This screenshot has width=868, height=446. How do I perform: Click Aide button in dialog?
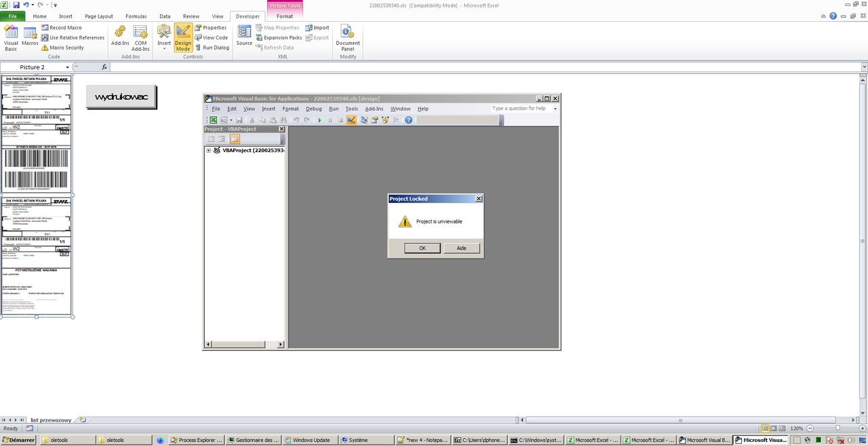pos(461,248)
